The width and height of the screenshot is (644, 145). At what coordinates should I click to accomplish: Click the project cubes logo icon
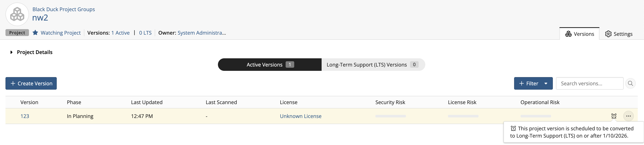(x=17, y=14)
